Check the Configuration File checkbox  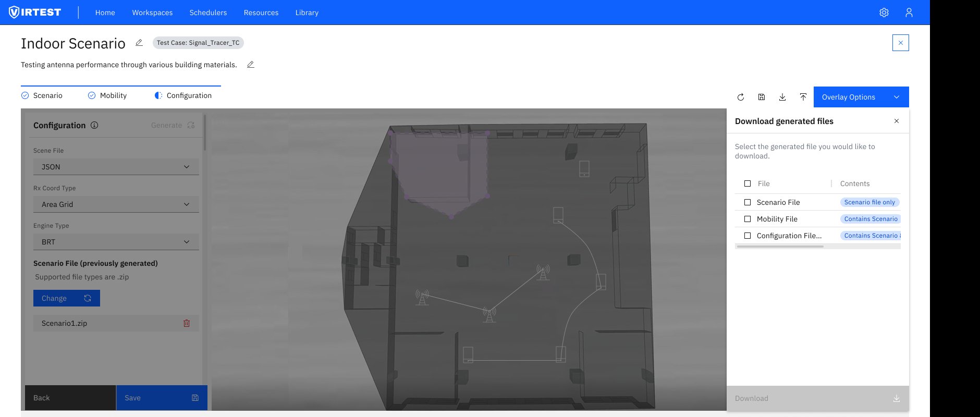click(x=748, y=236)
